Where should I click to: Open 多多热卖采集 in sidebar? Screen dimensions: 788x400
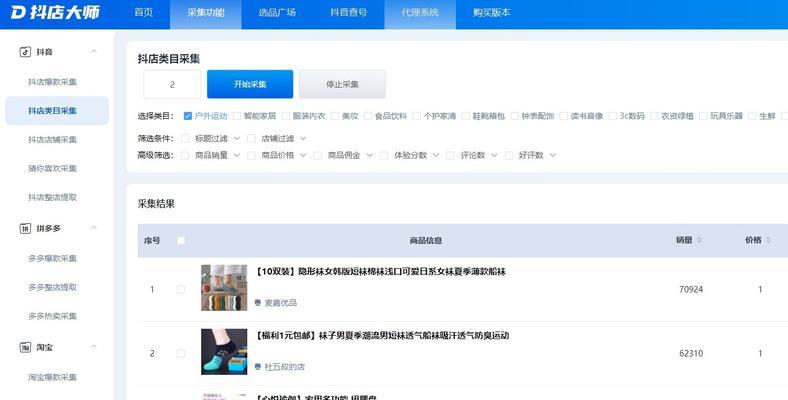(x=52, y=316)
